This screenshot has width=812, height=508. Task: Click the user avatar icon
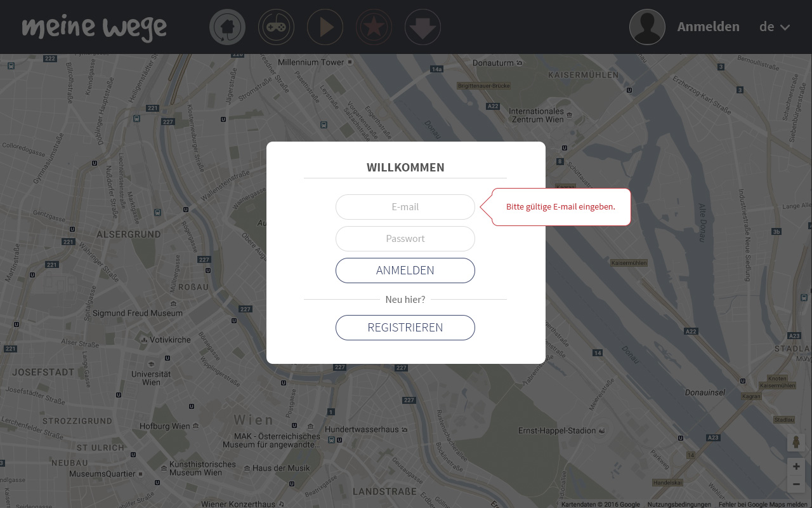click(647, 27)
